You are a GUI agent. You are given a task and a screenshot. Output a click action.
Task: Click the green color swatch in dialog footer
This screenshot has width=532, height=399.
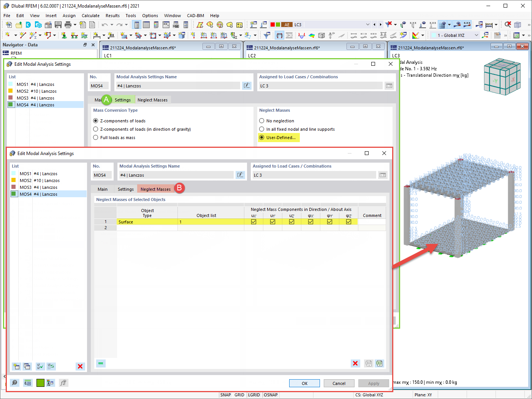point(40,383)
